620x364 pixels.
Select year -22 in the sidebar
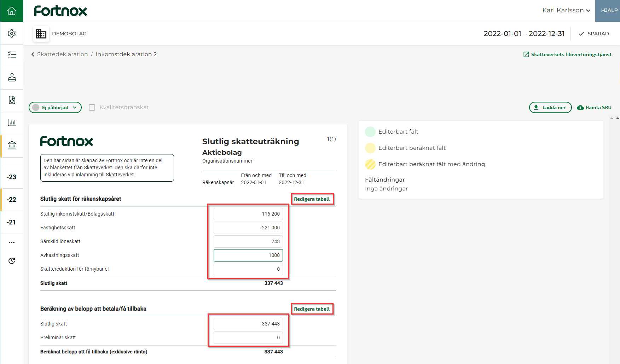point(12,200)
